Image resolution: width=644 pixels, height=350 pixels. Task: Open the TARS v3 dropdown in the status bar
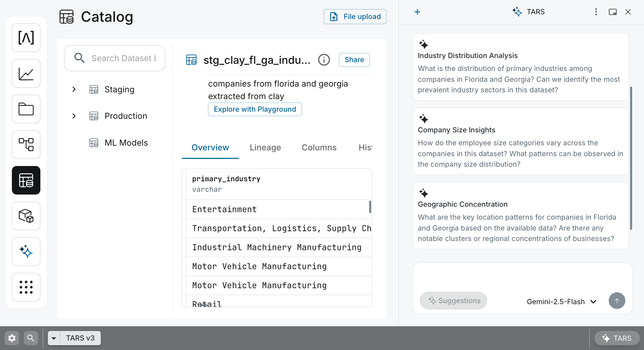click(x=53, y=338)
